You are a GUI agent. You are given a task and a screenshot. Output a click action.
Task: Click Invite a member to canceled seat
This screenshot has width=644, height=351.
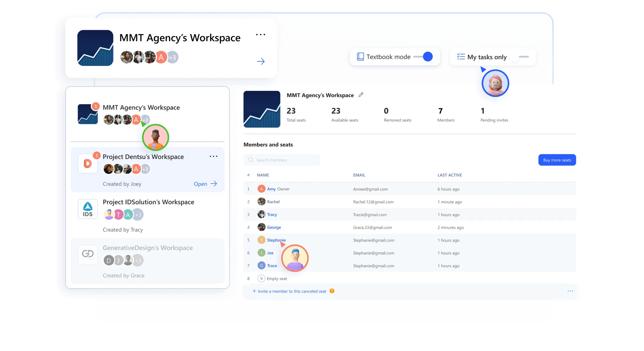coord(289,291)
